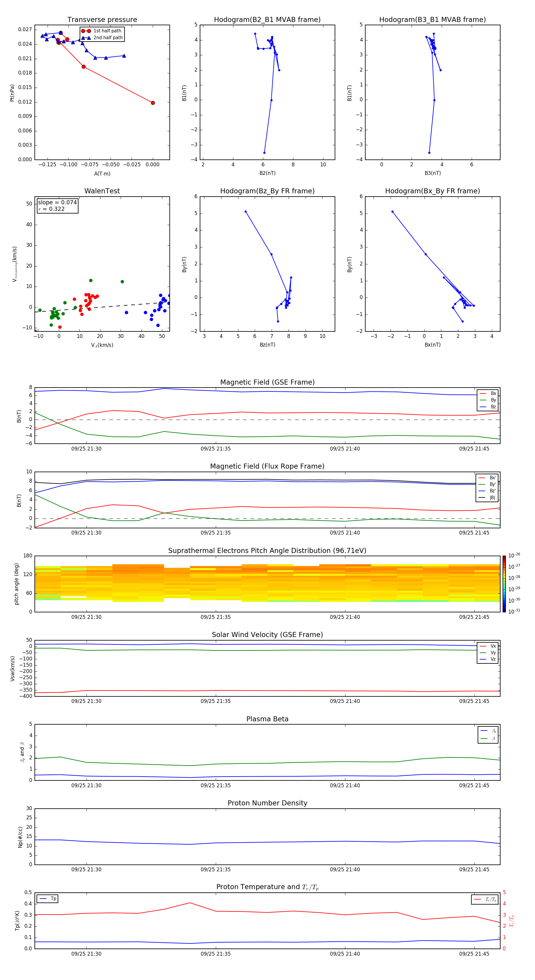Select the Te/Tp legend entry
The image size is (535, 980).
coord(485,899)
